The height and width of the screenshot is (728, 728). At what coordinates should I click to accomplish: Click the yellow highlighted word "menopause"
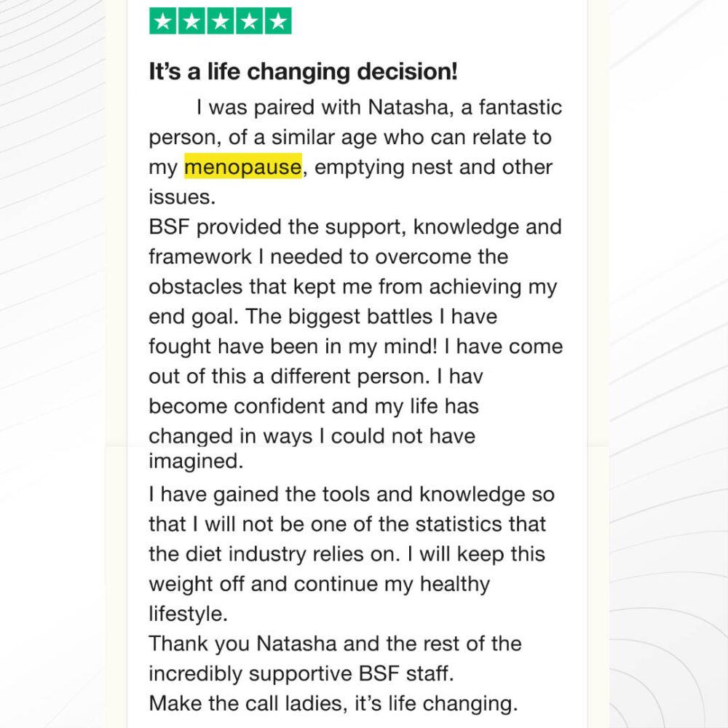pyautogui.click(x=243, y=167)
